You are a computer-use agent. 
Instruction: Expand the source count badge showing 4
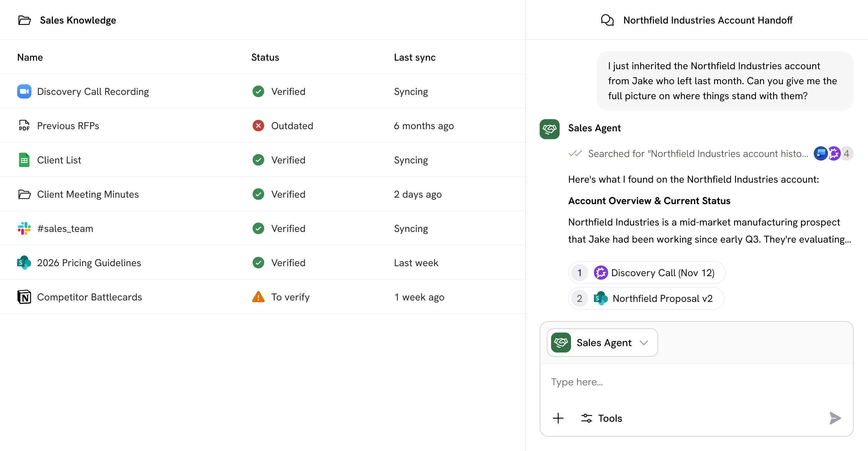tap(846, 153)
